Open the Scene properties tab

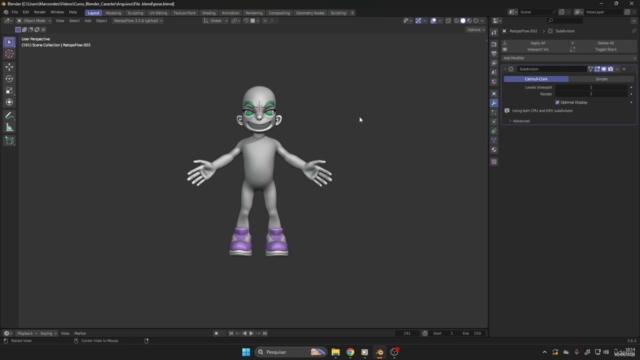[x=494, y=72]
